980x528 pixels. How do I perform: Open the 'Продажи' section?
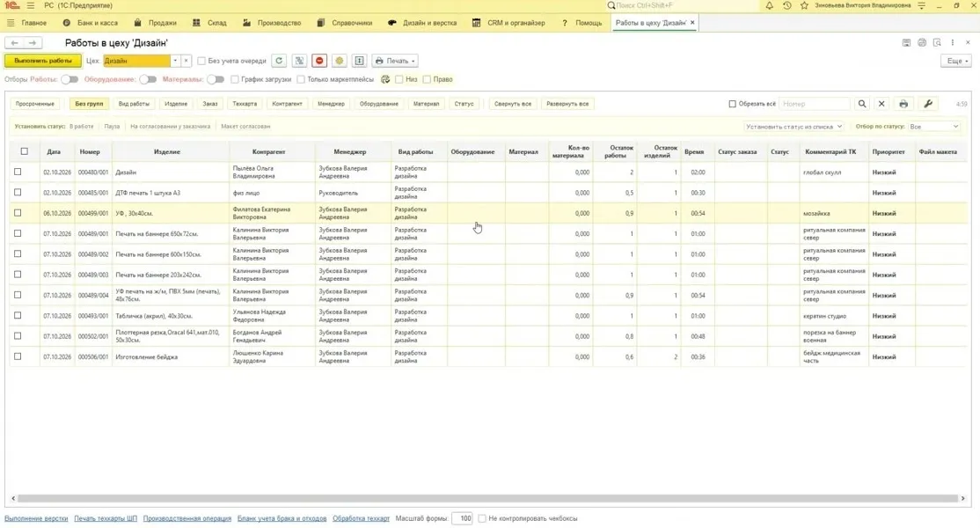(156, 23)
